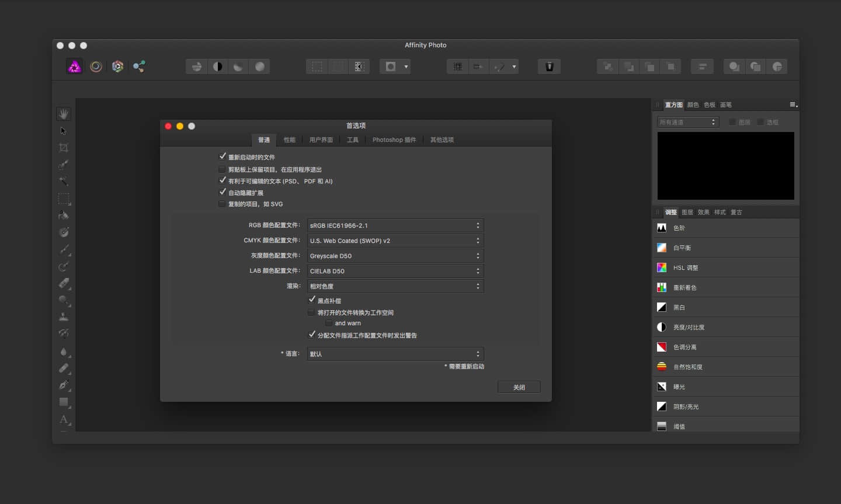Open 渲染 dropdown showing 相对色度

[x=395, y=286]
